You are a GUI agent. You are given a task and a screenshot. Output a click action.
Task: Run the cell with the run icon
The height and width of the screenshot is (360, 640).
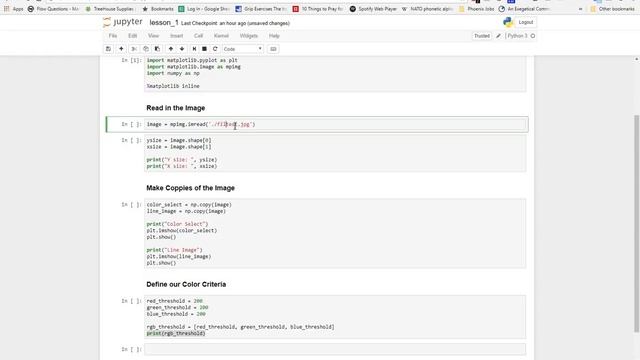point(194,49)
